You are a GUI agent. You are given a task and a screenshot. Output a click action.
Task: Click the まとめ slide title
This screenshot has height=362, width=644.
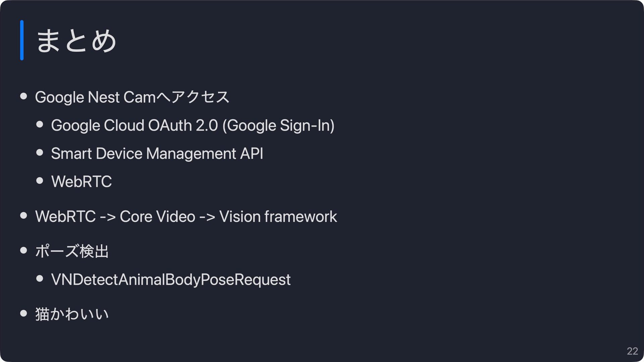(x=76, y=41)
